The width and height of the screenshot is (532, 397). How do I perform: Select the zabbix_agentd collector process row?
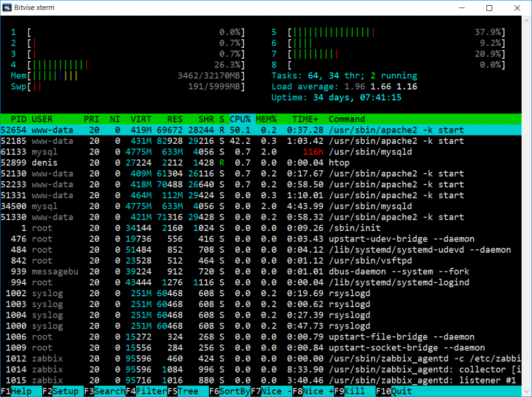coord(261,369)
